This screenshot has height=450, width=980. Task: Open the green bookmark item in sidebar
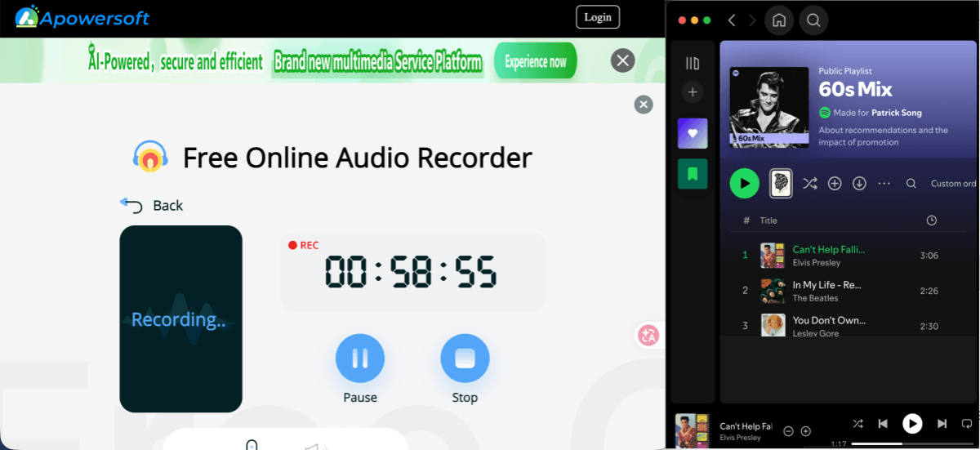[693, 173]
